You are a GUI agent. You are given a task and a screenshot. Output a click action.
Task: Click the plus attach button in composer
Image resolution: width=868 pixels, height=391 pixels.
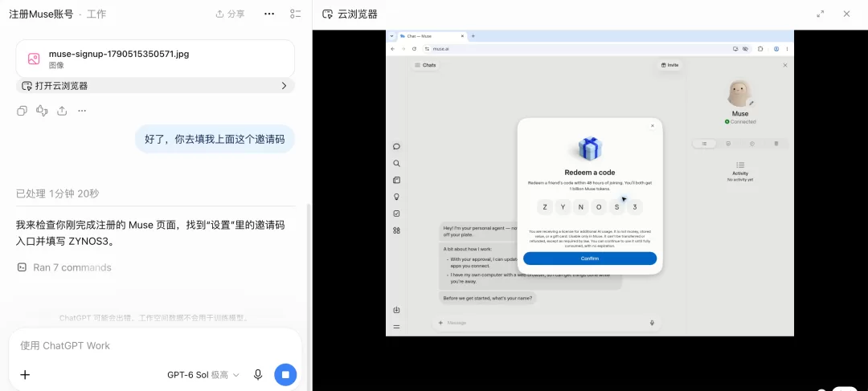click(25, 375)
